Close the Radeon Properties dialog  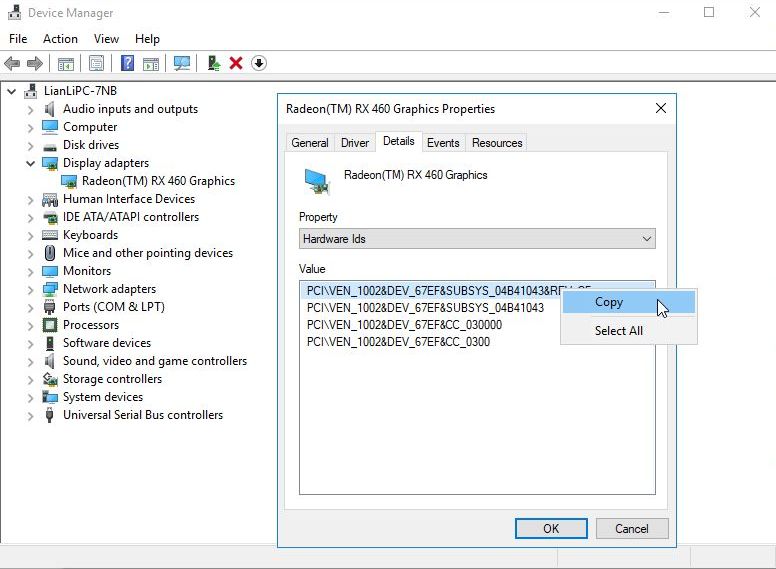tap(661, 108)
